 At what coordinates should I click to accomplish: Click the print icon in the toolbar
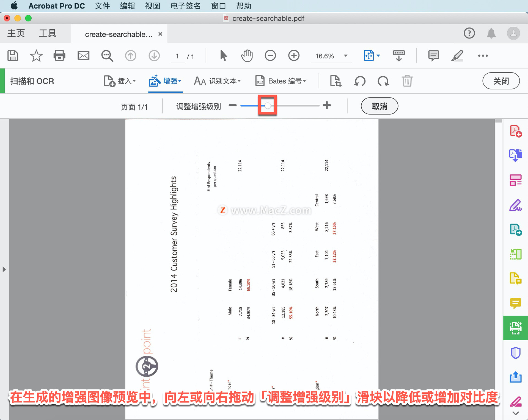point(59,56)
